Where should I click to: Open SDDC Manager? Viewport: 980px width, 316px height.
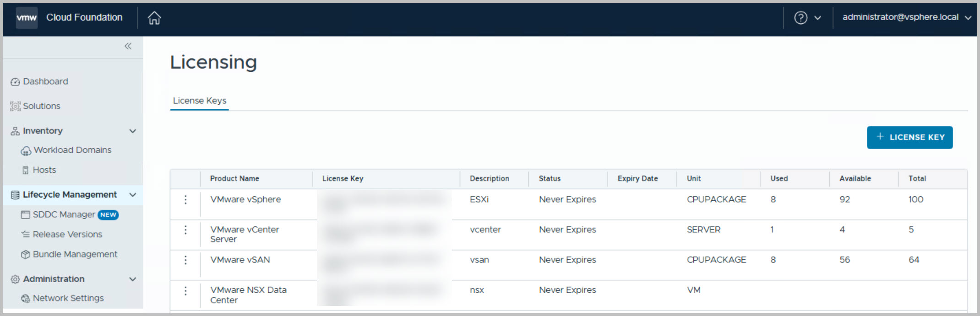(64, 214)
